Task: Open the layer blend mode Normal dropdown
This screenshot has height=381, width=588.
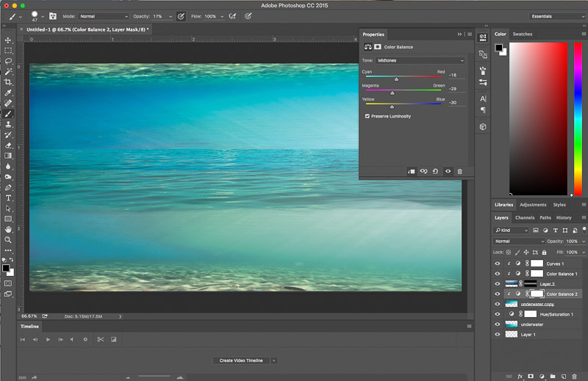Action: click(519, 242)
